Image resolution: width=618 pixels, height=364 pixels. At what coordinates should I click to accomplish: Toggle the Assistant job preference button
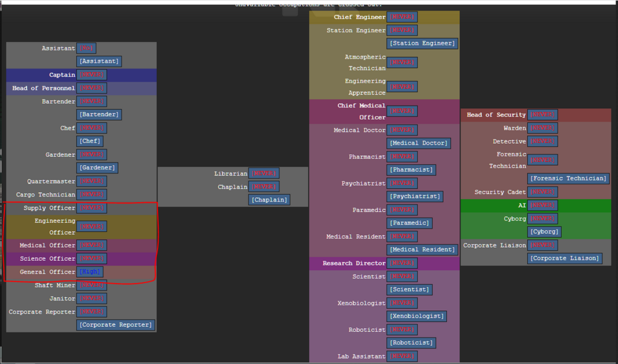coord(86,48)
